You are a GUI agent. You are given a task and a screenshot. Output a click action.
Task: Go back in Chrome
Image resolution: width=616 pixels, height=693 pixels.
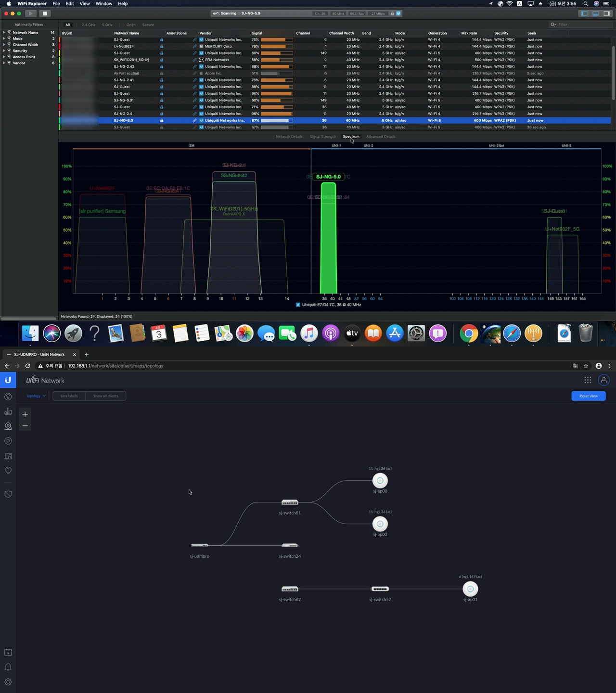pos(7,366)
